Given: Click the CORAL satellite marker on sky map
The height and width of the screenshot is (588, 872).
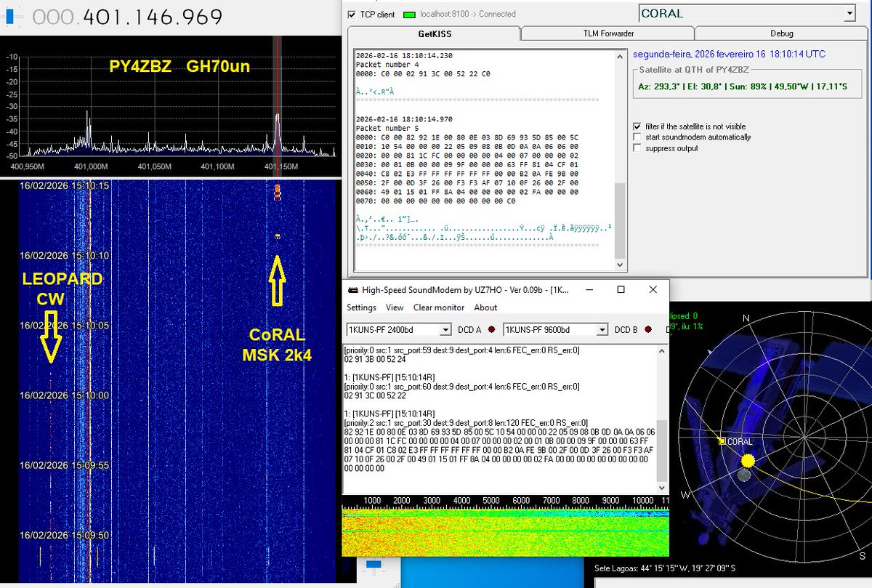Looking at the screenshot, I should tap(722, 441).
